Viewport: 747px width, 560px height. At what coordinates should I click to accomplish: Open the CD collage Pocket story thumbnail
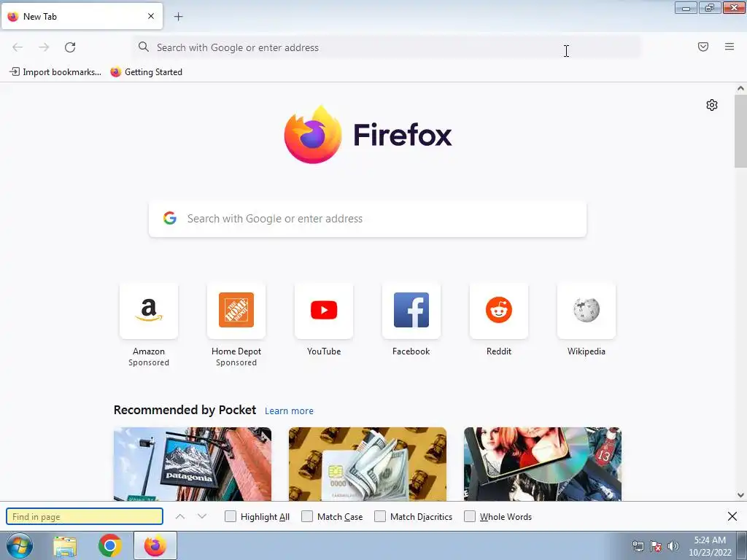point(543,464)
